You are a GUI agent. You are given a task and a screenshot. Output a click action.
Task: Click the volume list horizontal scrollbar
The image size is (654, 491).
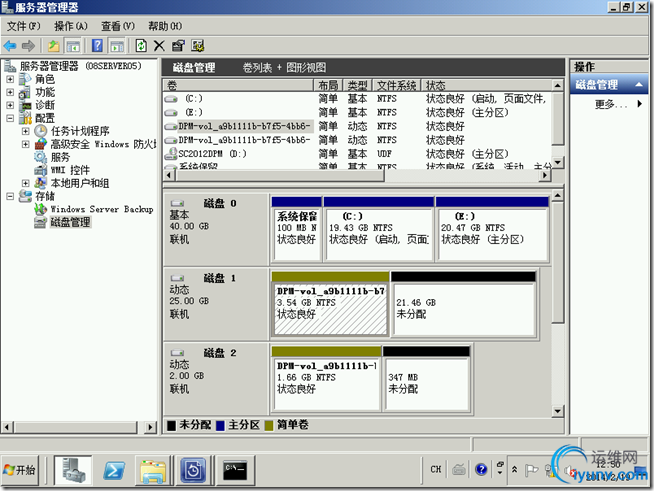pyautogui.click(x=357, y=175)
